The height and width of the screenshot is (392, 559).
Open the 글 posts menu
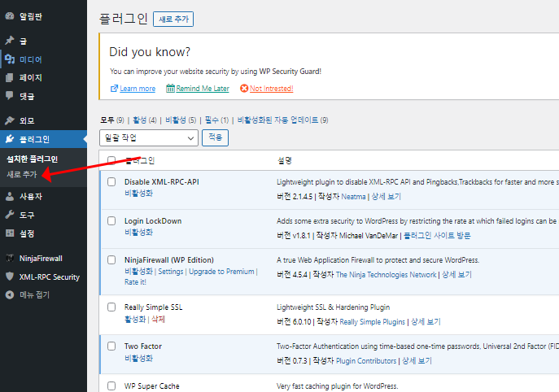23,41
